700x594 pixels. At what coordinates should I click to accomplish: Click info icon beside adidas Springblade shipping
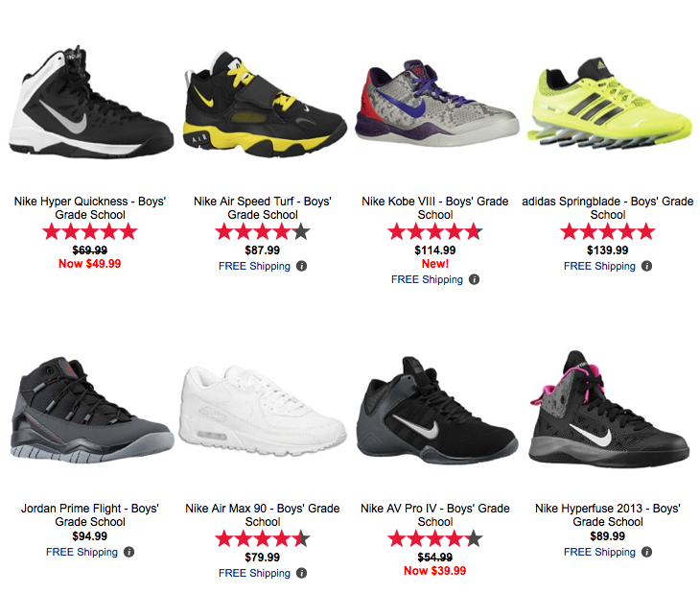647,266
